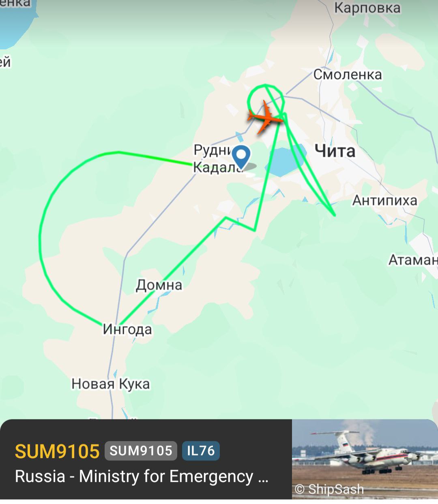Open the Russia Ministry for Emergency operator text
The image size is (438, 504).
(142, 477)
